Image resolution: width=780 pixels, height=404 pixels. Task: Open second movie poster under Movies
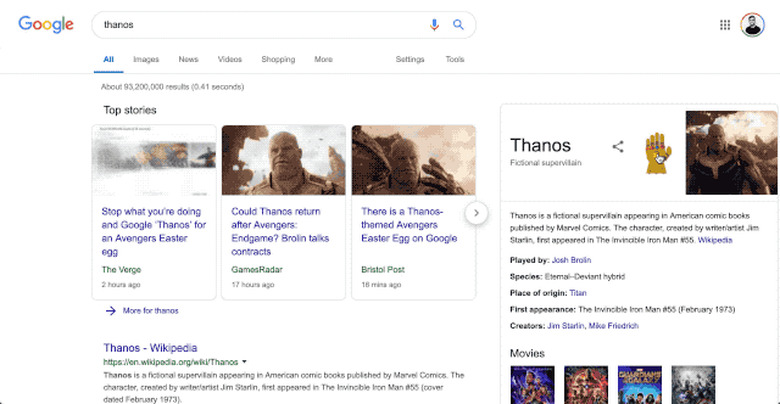coord(586,385)
